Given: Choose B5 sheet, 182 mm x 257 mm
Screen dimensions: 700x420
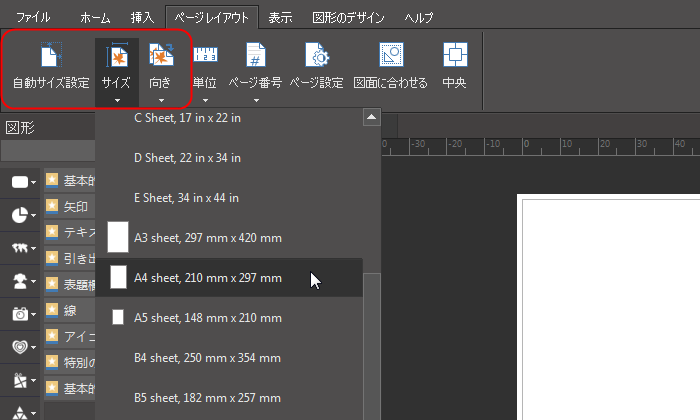Looking at the screenshot, I should [229, 398].
